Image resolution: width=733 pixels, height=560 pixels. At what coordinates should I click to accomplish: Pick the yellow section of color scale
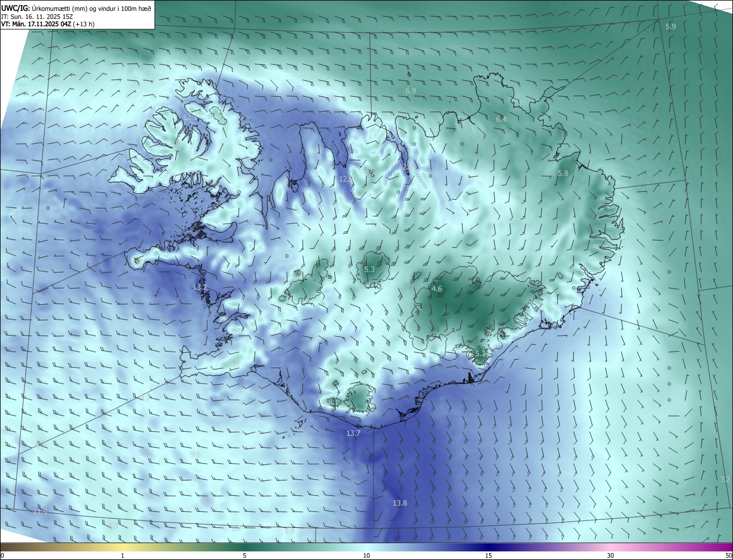[x=123, y=547]
